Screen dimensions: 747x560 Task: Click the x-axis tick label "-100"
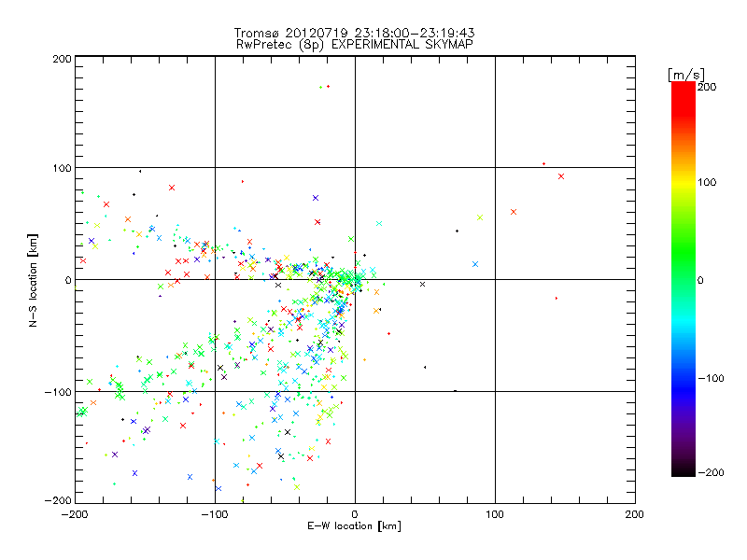coord(215,514)
